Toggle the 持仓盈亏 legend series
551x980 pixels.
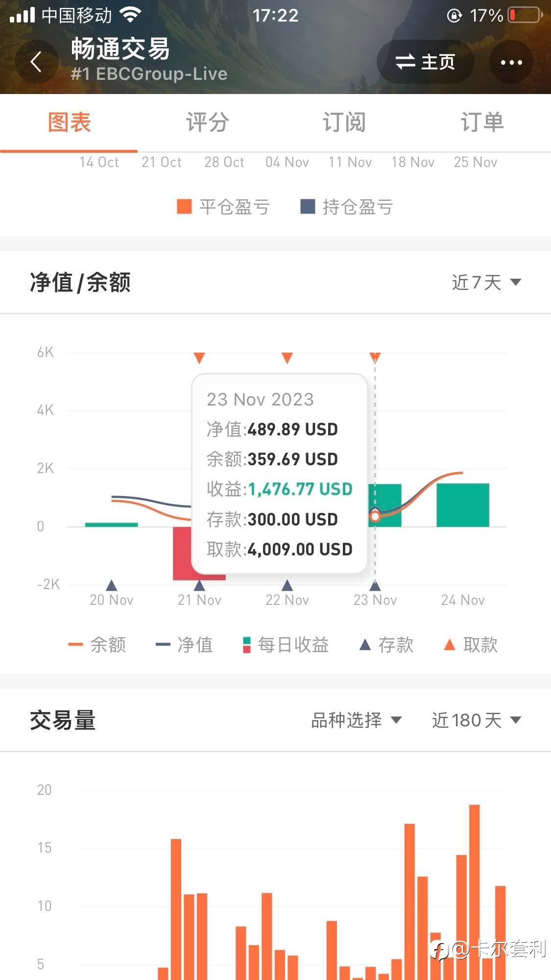[347, 207]
